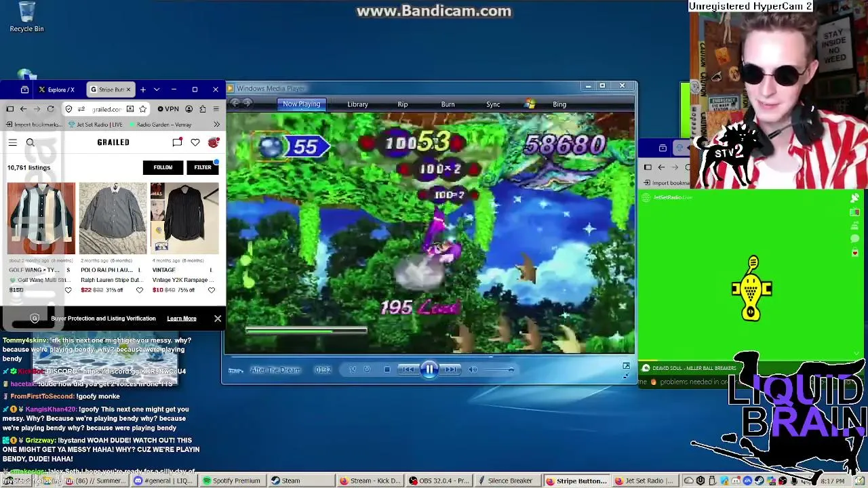This screenshot has height=488, width=868.
Task: Open the Sync tab in Media Player
Action: coord(493,104)
